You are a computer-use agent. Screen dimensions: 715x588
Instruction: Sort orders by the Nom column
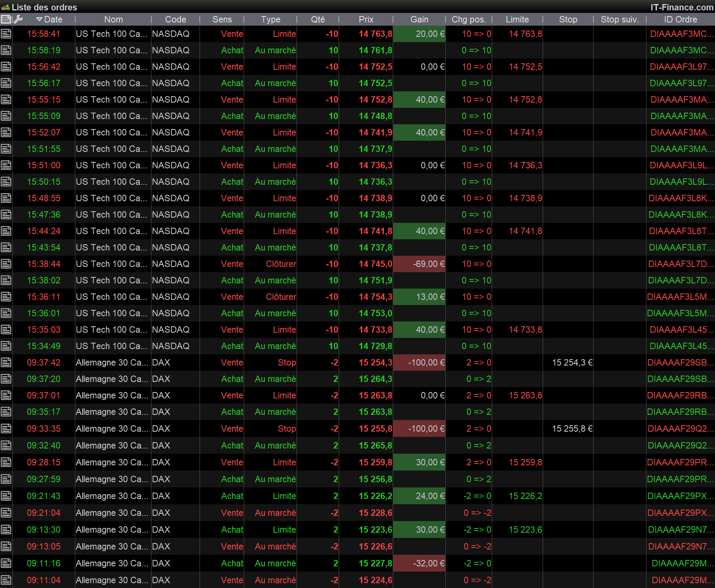113,19
